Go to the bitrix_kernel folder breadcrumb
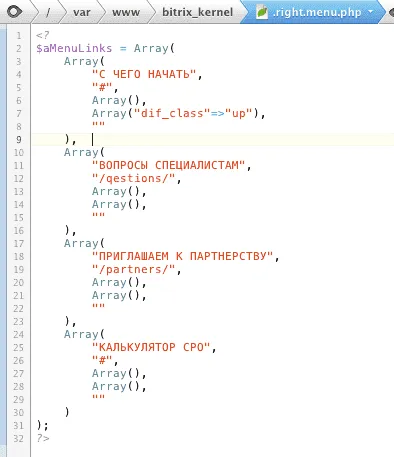The image size is (394, 457). [197, 12]
